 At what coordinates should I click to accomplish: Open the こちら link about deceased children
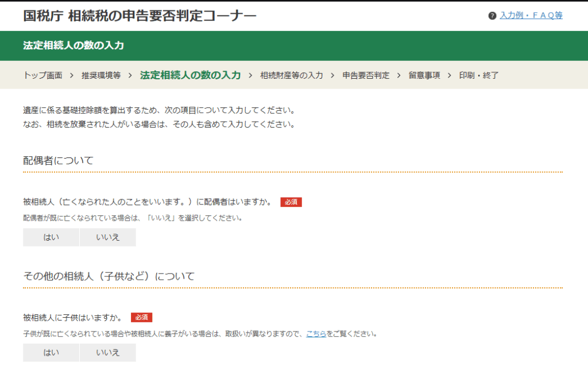tap(316, 334)
